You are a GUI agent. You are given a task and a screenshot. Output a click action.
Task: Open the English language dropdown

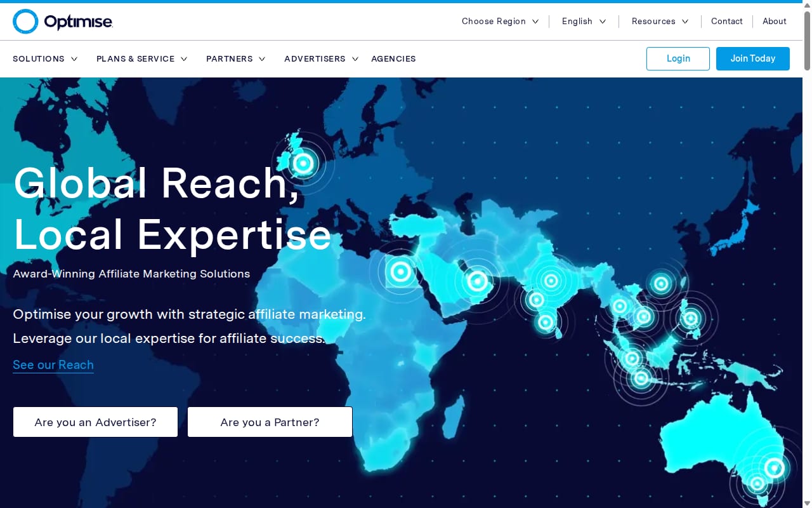[x=584, y=22]
